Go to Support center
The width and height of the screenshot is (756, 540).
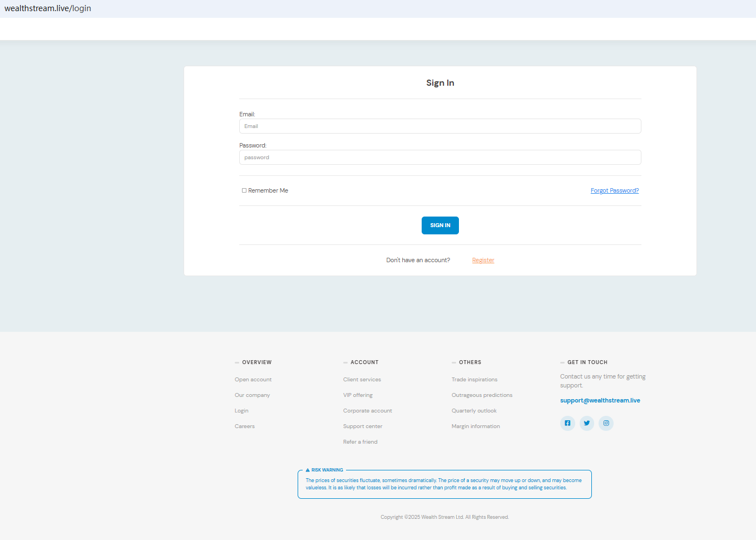[363, 426]
